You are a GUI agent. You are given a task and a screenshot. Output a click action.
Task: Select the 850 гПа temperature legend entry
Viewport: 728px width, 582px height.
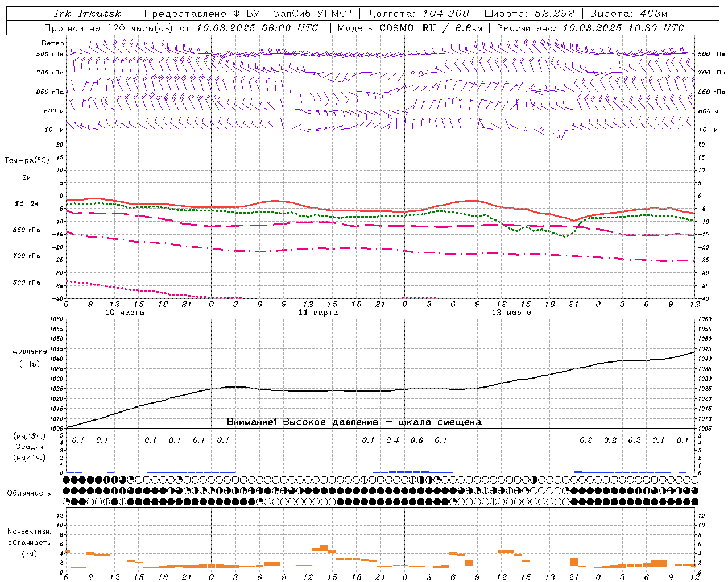(x=26, y=232)
